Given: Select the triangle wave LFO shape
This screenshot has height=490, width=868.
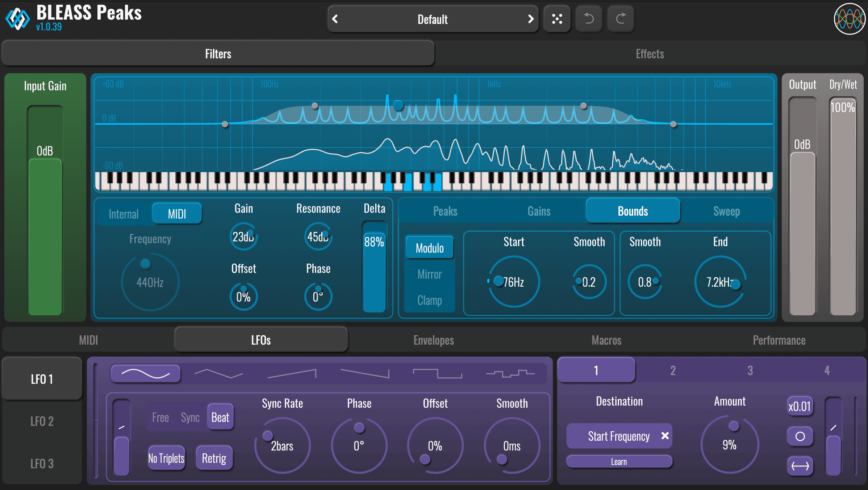Looking at the screenshot, I should (x=218, y=373).
